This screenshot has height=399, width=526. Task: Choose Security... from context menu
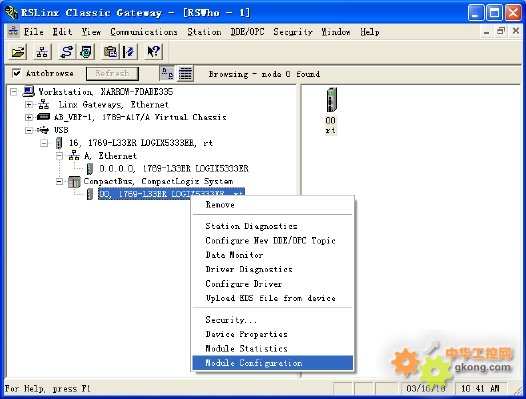click(x=272, y=320)
